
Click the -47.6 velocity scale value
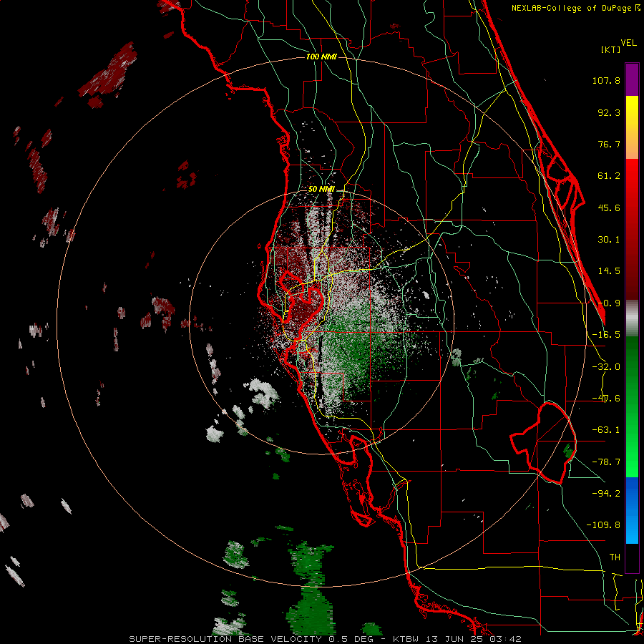pos(606,399)
